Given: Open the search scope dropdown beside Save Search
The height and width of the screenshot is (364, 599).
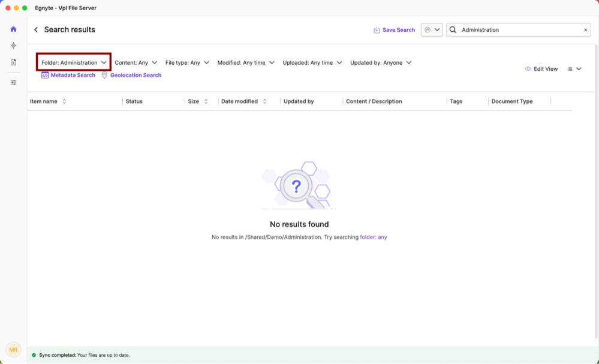Looking at the screenshot, I should (x=432, y=30).
